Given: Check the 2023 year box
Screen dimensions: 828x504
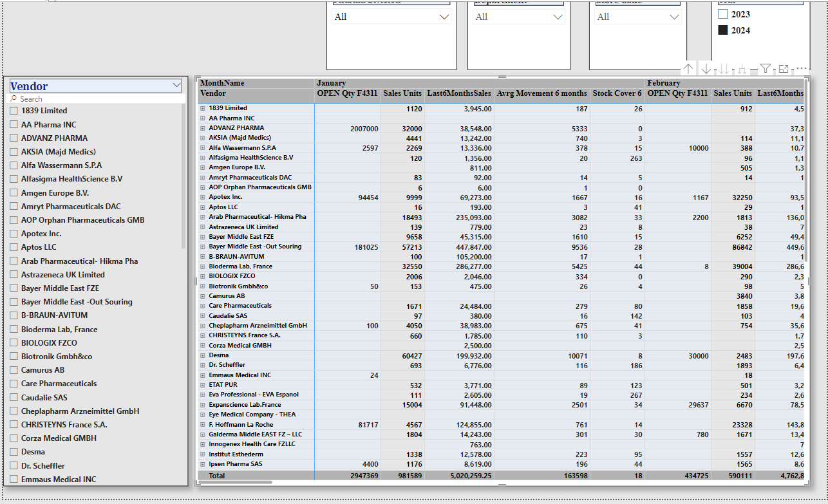Looking at the screenshot, I should (723, 14).
